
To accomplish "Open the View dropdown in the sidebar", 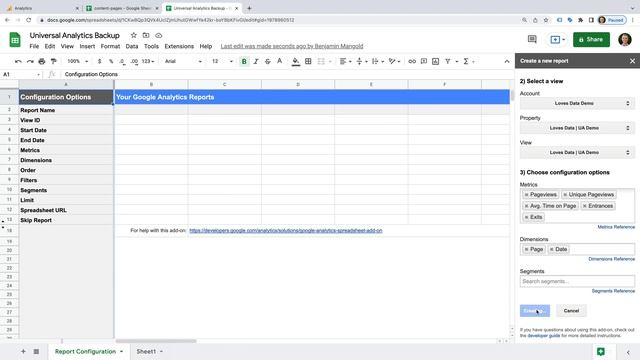I will click(x=577, y=152).
